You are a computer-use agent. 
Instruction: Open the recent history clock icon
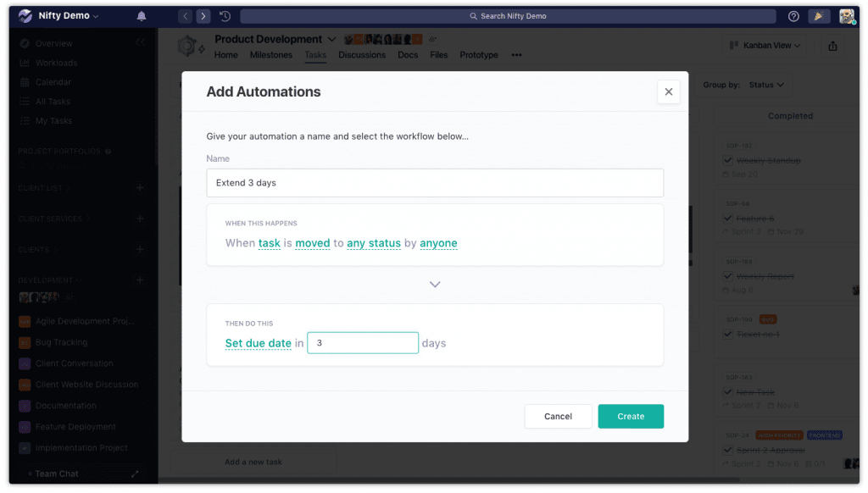225,16
